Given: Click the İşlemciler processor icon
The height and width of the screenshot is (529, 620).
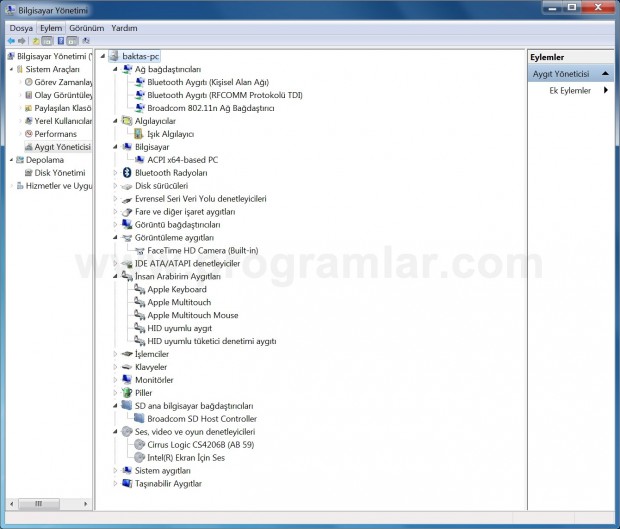Looking at the screenshot, I should point(127,354).
